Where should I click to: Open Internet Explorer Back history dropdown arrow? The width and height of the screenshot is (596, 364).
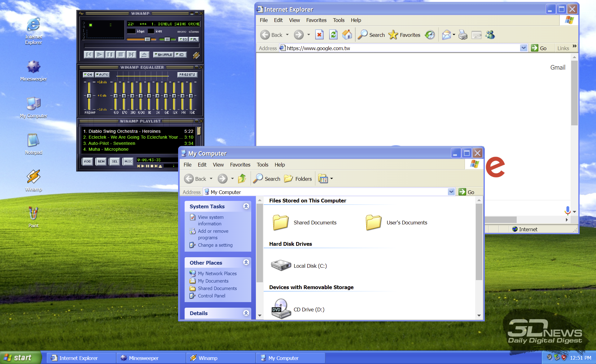click(x=287, y=35)
